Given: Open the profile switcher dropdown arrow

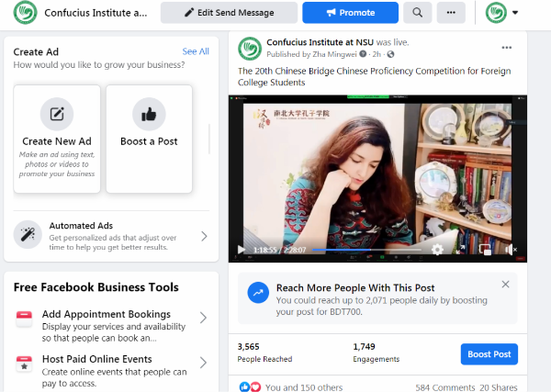Looking at the screenshot, I should click(x=514, y=13).
